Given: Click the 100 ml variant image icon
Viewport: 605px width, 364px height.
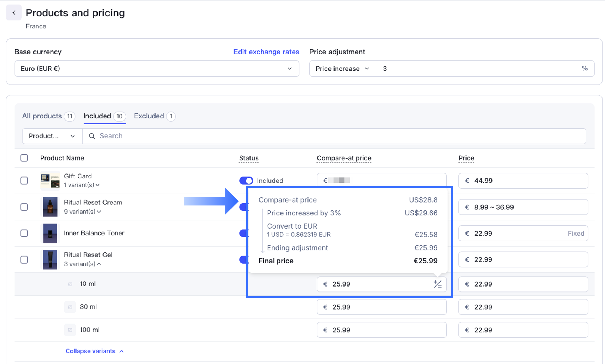Looking at the screenshot, I should click(70, 330).
